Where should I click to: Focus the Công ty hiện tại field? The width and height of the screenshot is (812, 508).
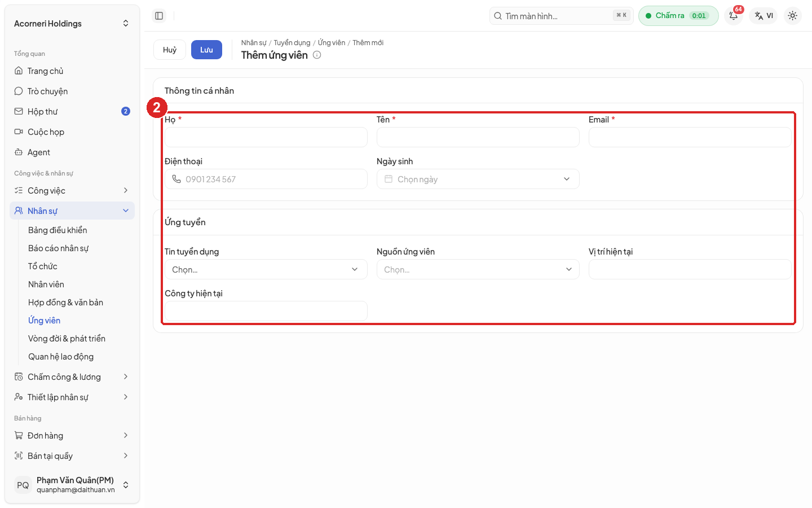tap(266, 311)
